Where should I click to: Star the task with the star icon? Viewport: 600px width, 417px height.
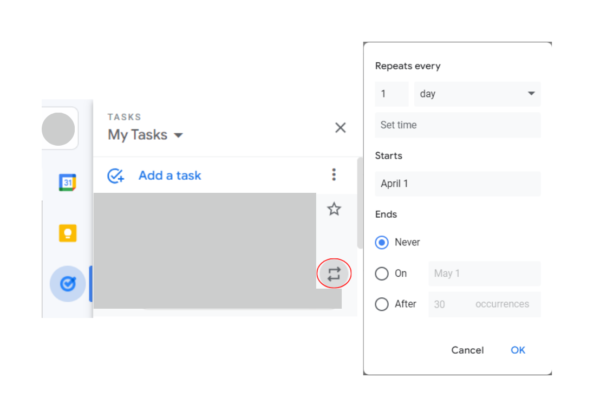[x=334, y=209]
